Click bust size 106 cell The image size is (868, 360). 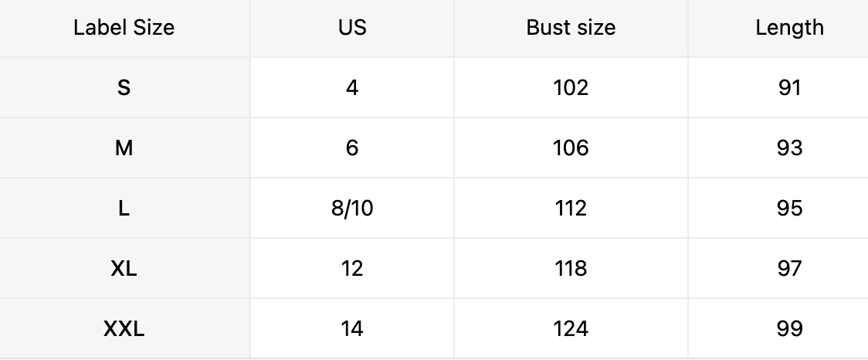pyautogui.click(x=571, y=148)
